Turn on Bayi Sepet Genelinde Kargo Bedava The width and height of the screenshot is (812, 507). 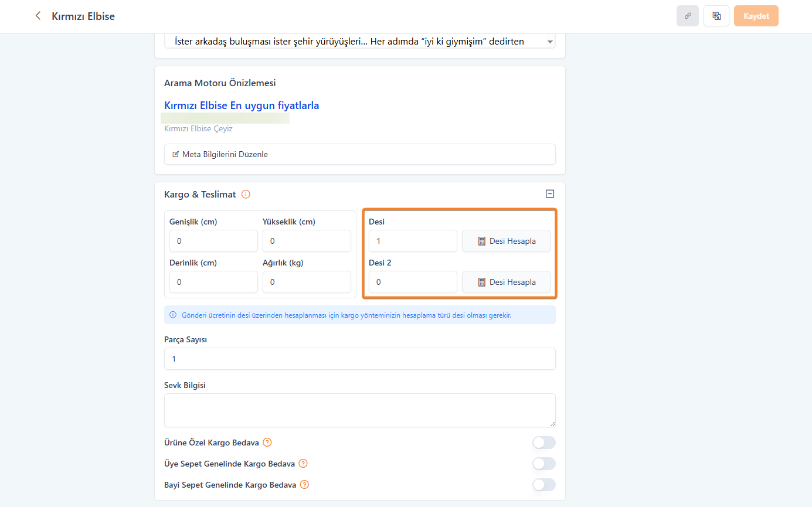pyautogui.click(x=543, y=485)
